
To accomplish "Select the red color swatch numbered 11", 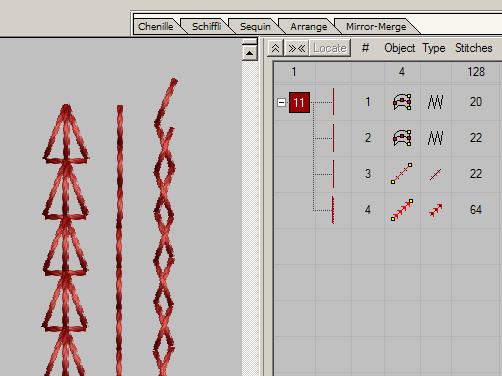I will (x=299, y=102).
